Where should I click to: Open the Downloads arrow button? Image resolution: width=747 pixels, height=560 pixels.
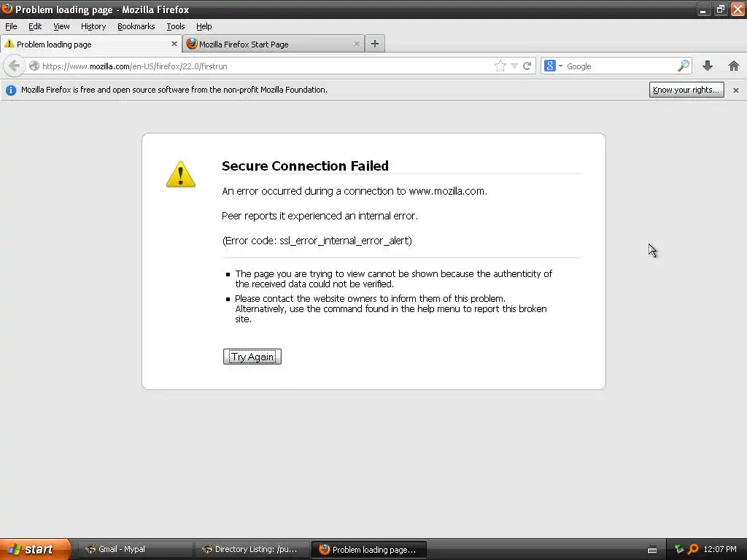coord(708,66)
